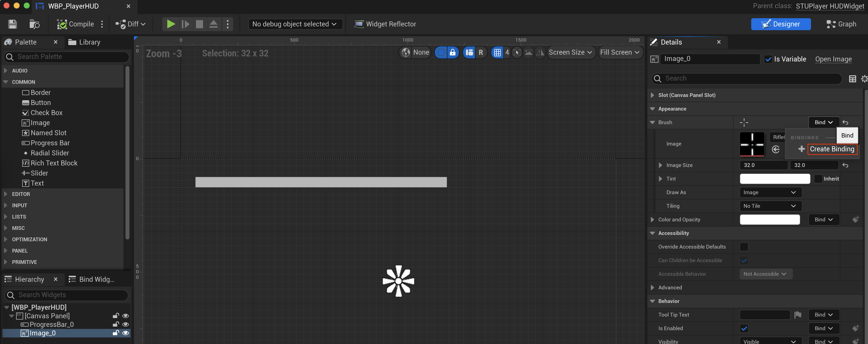Select Create Binding in bindings menu
Image resolution: width=868 pixels, height=344 pixels.
(x=832, y=149)
